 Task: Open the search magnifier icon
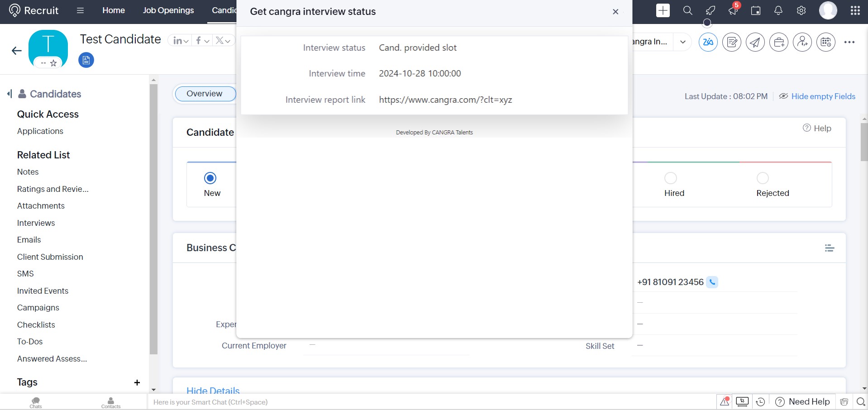687,10
